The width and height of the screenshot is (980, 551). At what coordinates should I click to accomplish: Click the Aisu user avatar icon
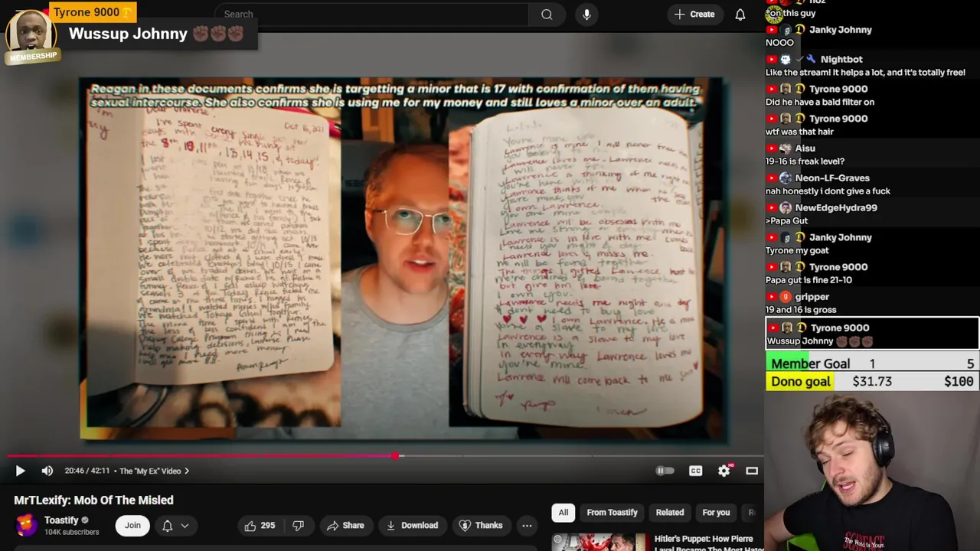[x=785, y=148]
